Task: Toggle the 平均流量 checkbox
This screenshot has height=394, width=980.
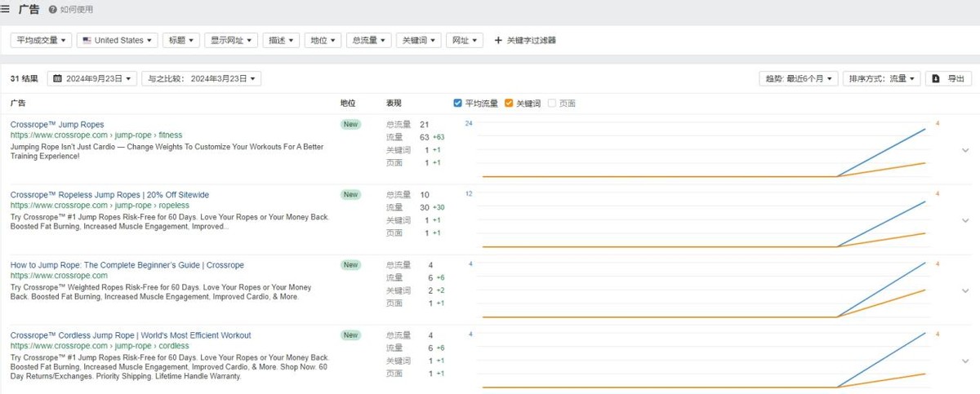Action: pos(457,104)
